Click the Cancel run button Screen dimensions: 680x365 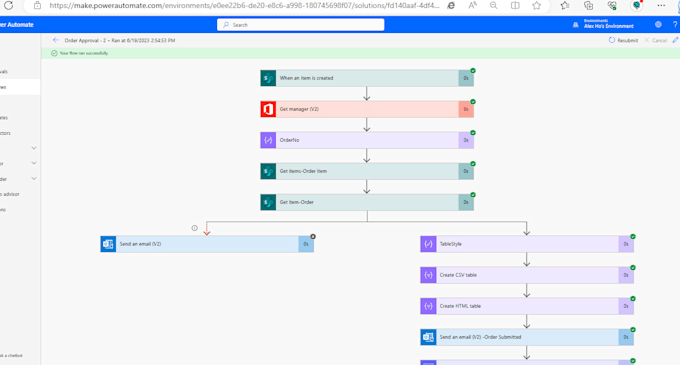[655, 40]
